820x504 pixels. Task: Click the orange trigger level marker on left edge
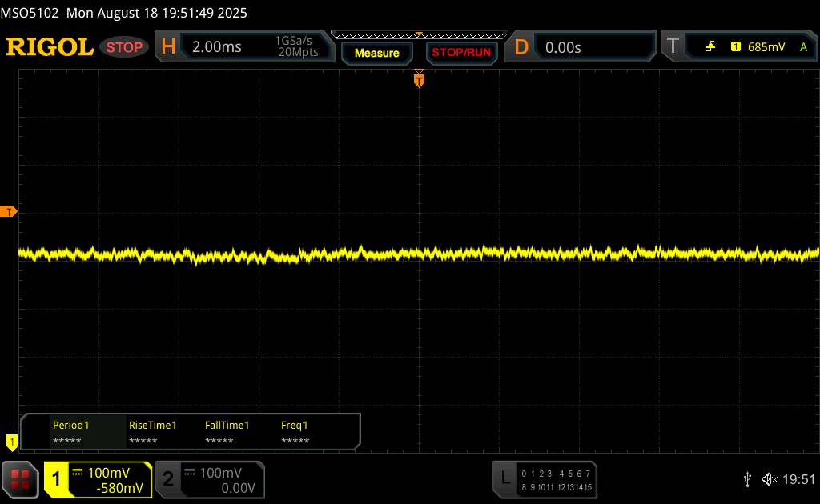pos(10,211)
